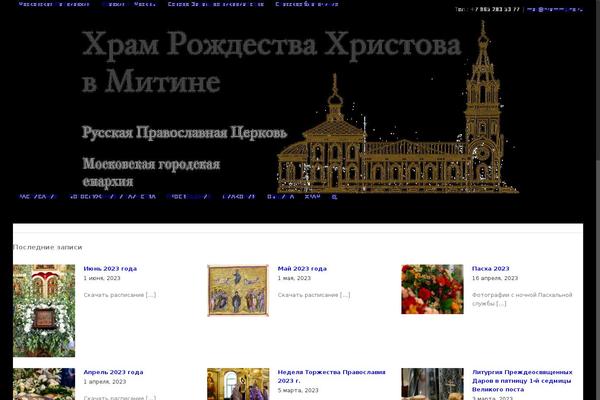Viewport: 600px width, 400px height.
Task: Click the thumbnail for 'Неделя Торжества Православия'
Action: pos(238,384)
